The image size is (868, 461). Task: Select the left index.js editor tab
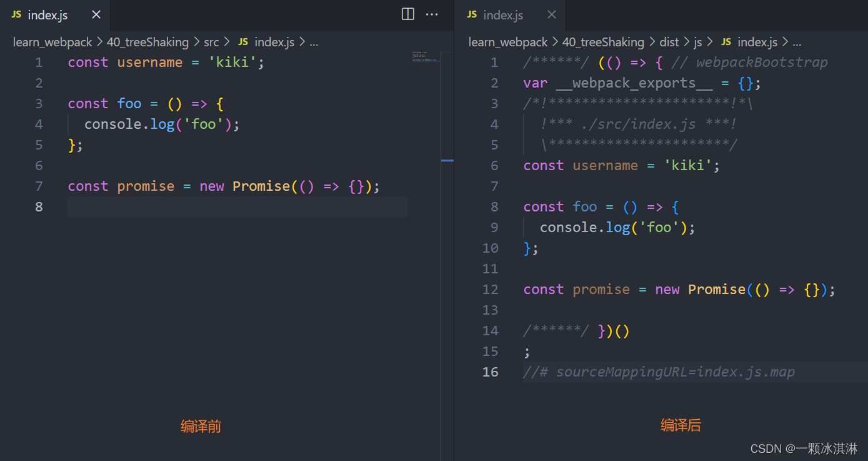tap(55, 15)
